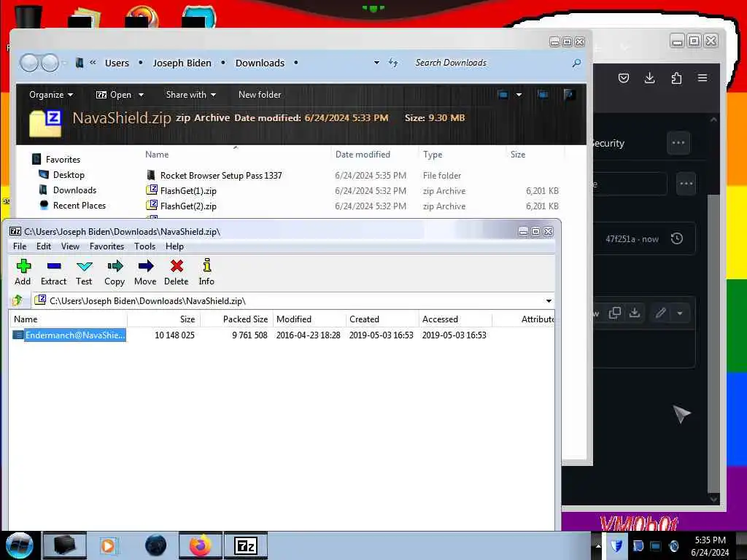Toggle the Explorer preview pane icon
The height and width of the screenshot is (560, 747).
click(542, 94)
